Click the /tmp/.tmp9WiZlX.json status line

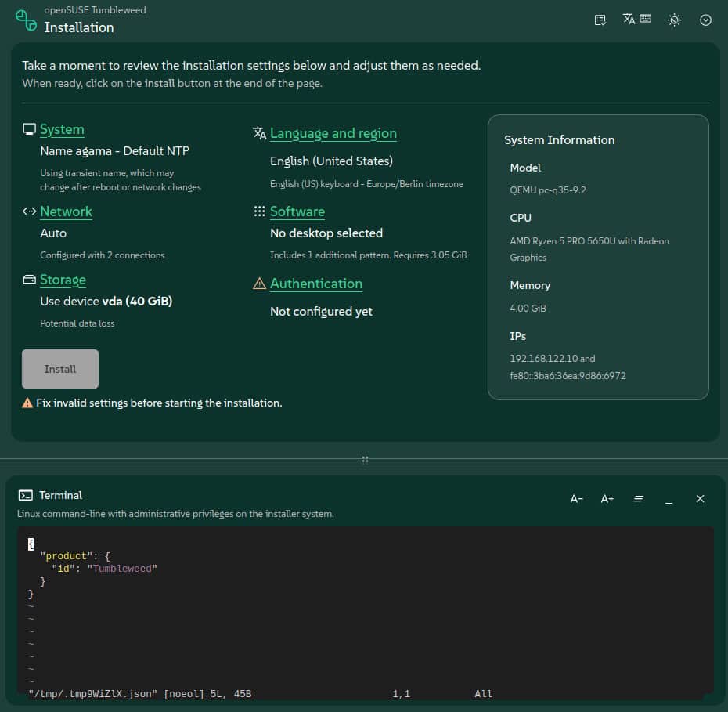[140, 694]
